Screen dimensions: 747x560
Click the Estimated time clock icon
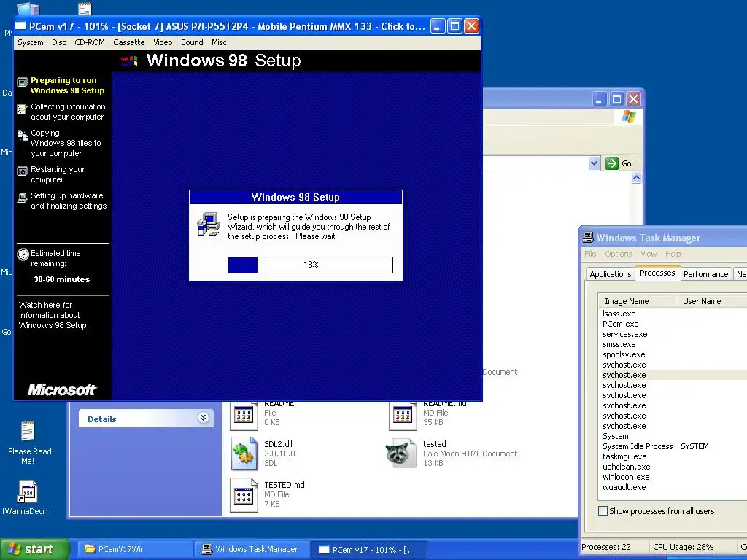[23, 254]
